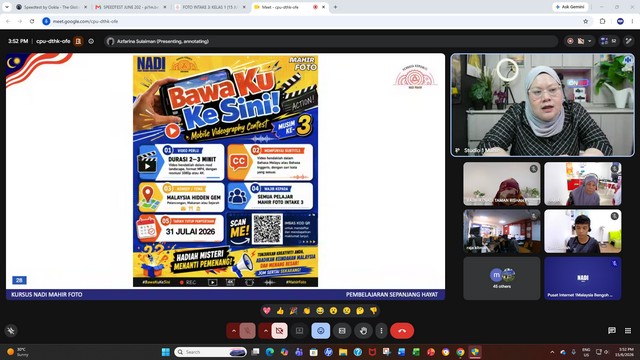Leave the call with red hangup button
This screenshot has height=360, width=640.
tap(402, 331)
